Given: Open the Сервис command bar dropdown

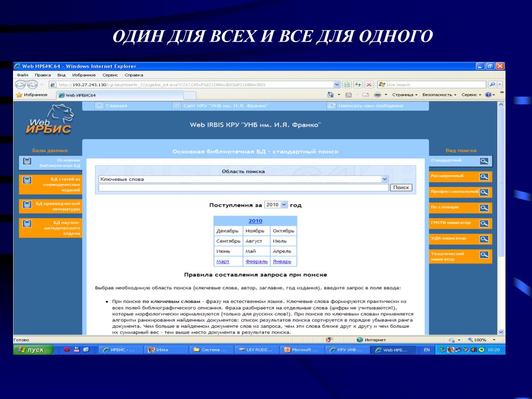Looking at the screenshot, I should click(x=471, y=95).
